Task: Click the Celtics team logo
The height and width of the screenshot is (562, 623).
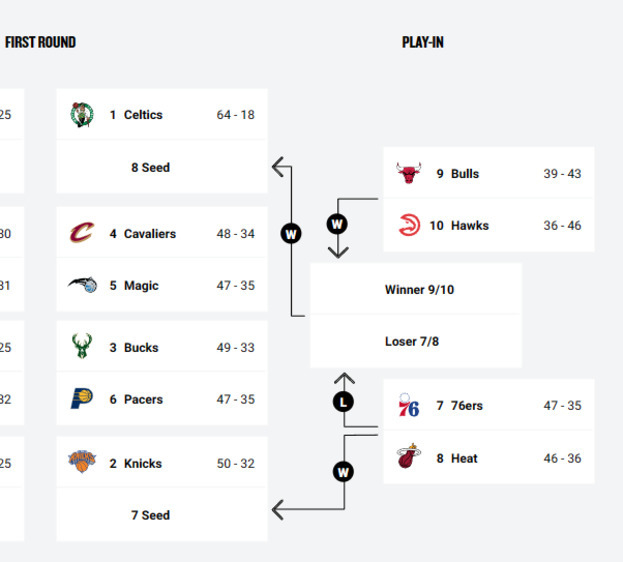Action: 82,115
